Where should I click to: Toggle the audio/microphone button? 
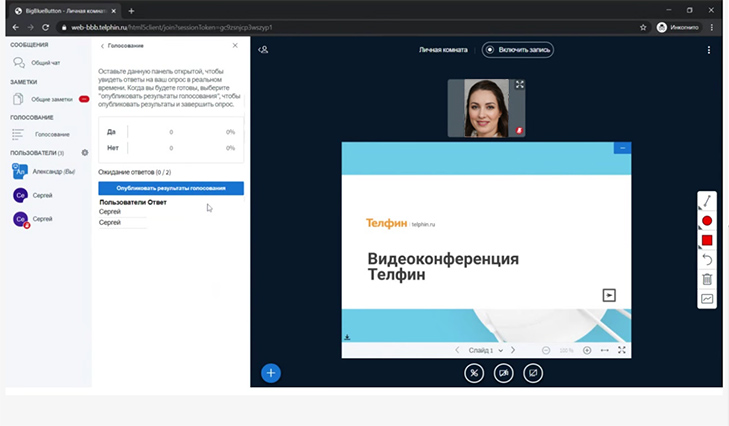click(x=474, y=373)
